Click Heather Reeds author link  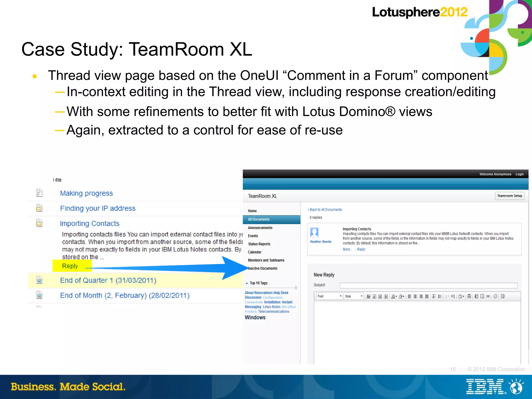point(321,242)
